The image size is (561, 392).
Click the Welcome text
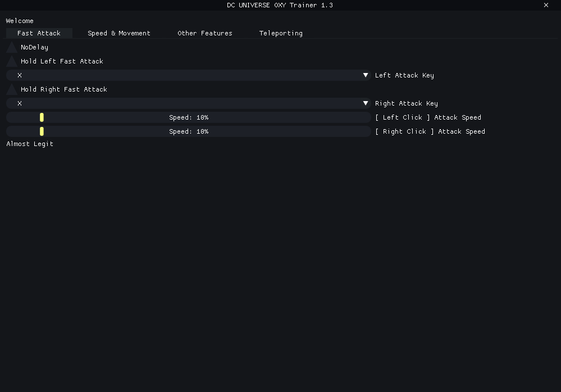[20, 21]
